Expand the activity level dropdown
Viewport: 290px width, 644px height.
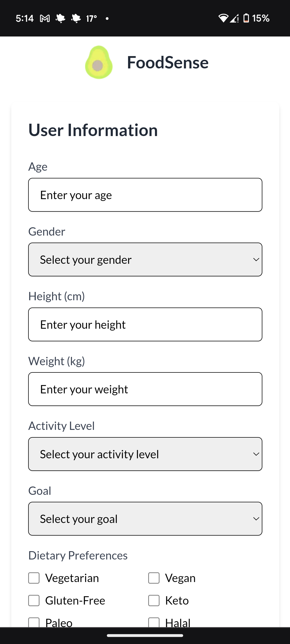[145, 454]
